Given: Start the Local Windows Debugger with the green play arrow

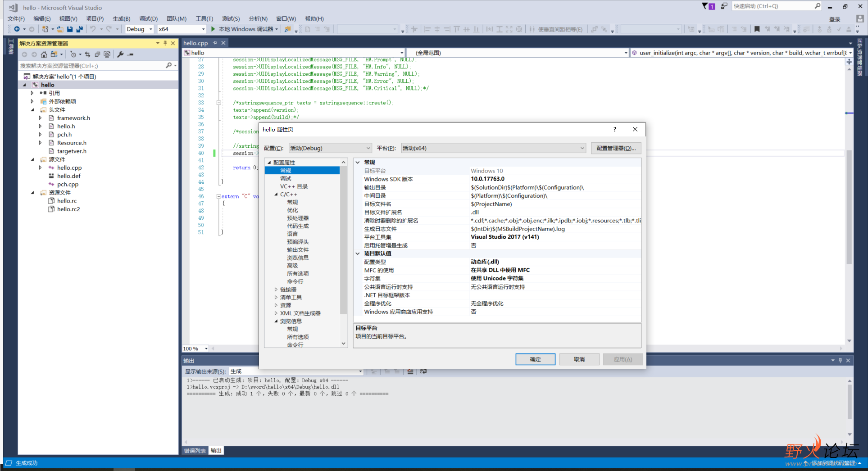Looking at the screenshot, I should click(x=213, y=29).
